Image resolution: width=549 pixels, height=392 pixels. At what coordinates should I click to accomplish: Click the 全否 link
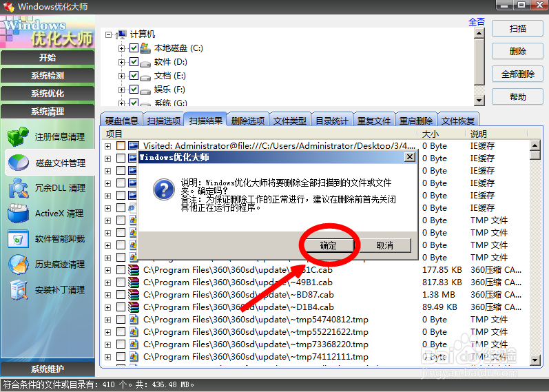pyautogui.click(x=477, y=22)
